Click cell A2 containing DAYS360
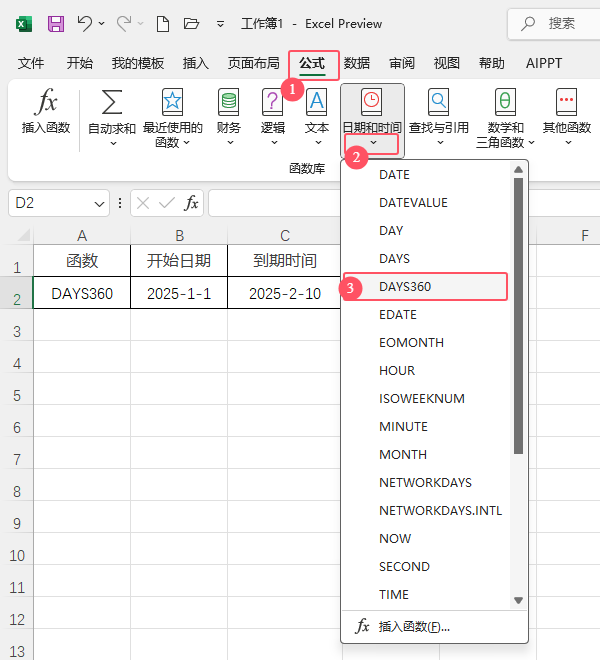This screenshot has width=600, height=660. pos(82,293)
